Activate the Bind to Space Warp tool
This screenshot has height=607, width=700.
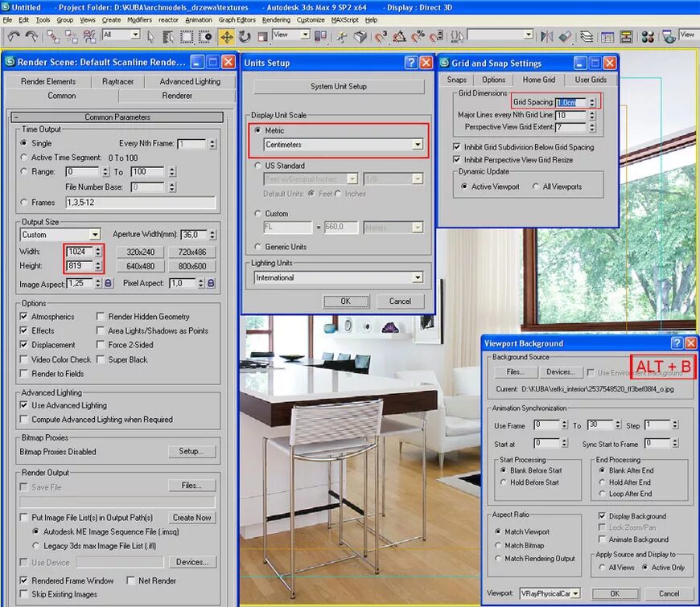pyautogui.click(x=89, y=36)
